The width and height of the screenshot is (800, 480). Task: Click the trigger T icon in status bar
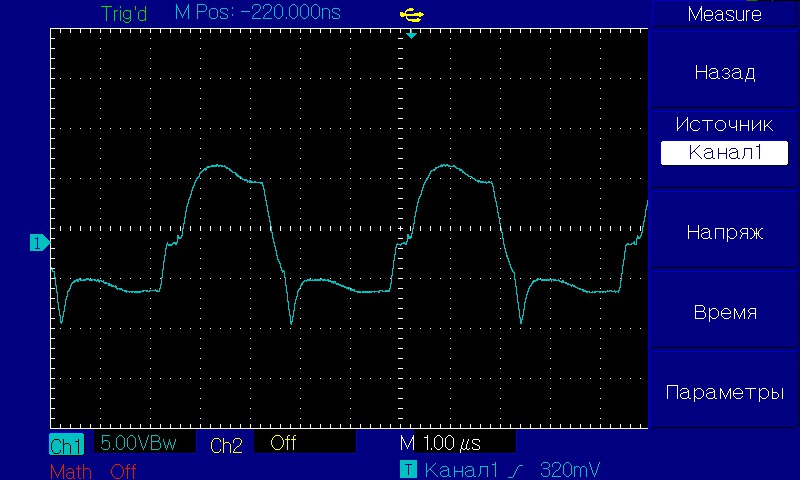(x=407, y=469)
